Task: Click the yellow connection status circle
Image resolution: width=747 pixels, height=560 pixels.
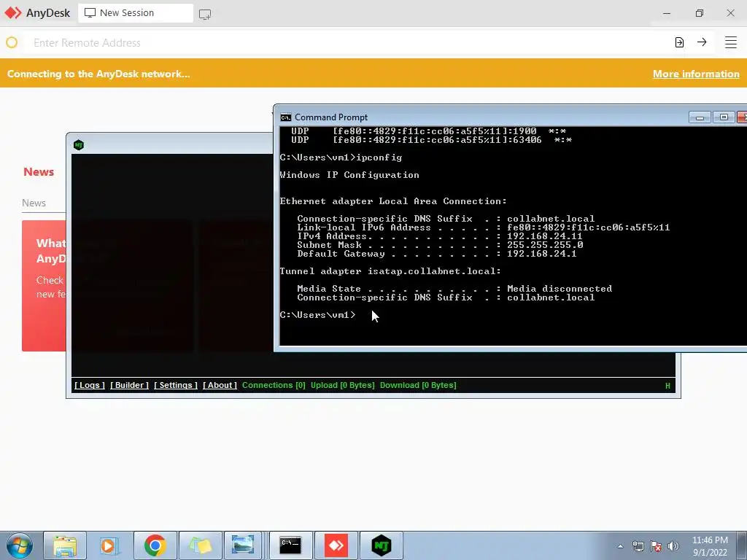Action: click(x=12, y=43)
